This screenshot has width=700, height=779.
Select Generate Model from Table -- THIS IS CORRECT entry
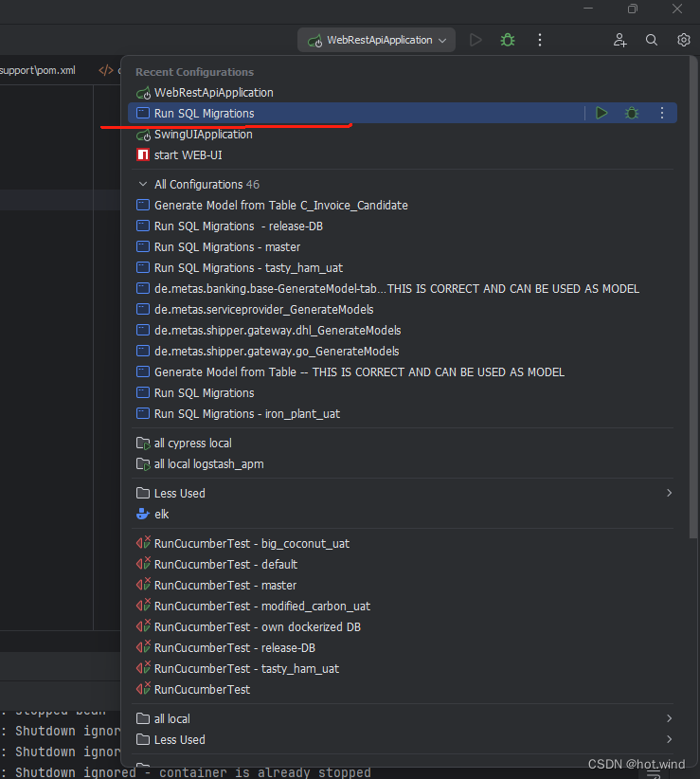point(403,372)
